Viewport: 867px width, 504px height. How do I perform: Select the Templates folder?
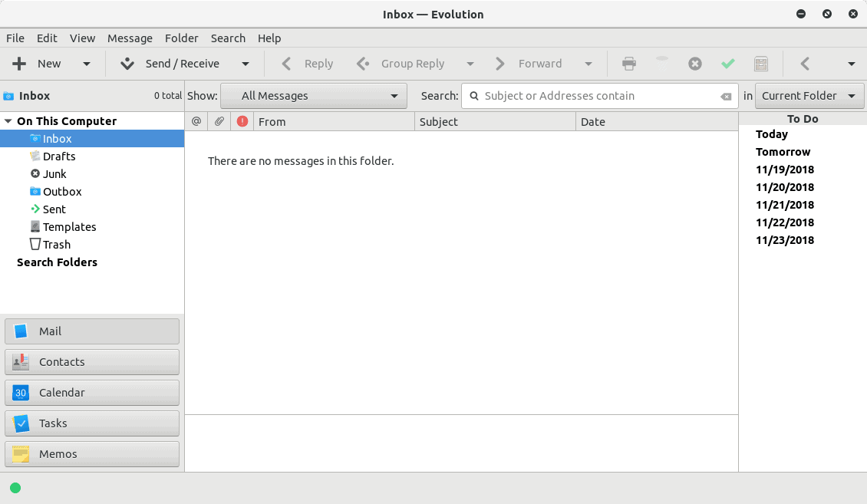pos(92,227)
